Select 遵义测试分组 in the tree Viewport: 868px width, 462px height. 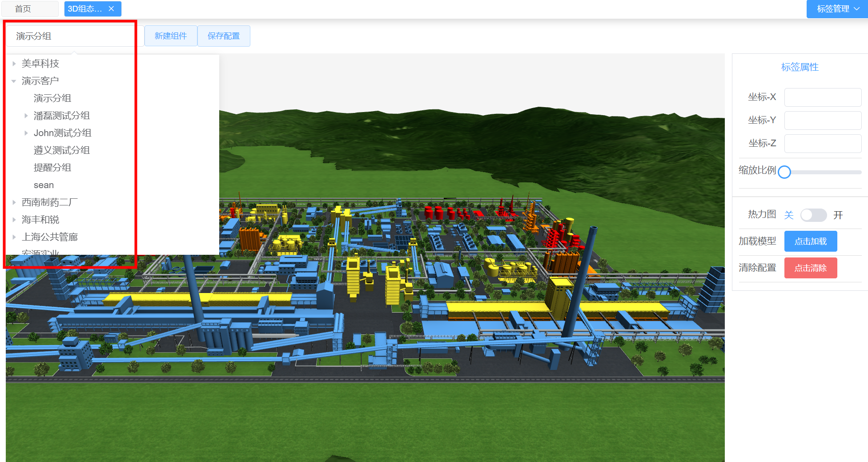pyautogui.click(x=62, y=150)
